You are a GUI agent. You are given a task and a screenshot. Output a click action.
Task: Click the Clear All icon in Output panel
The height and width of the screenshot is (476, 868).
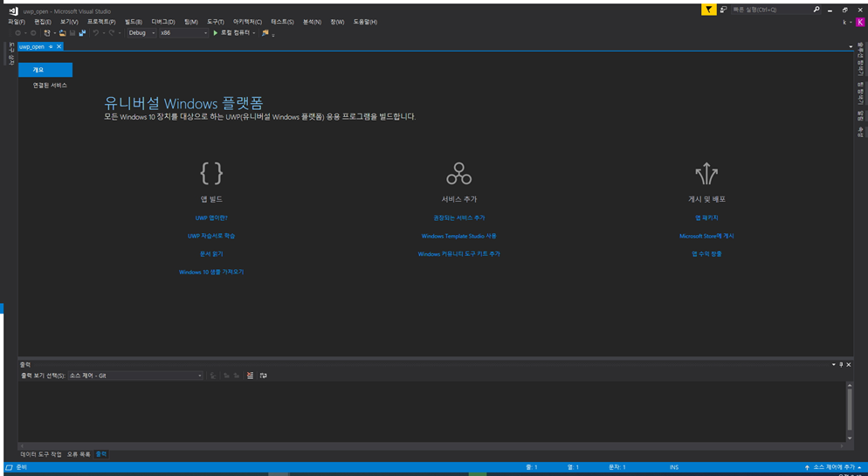pos(251,376)
